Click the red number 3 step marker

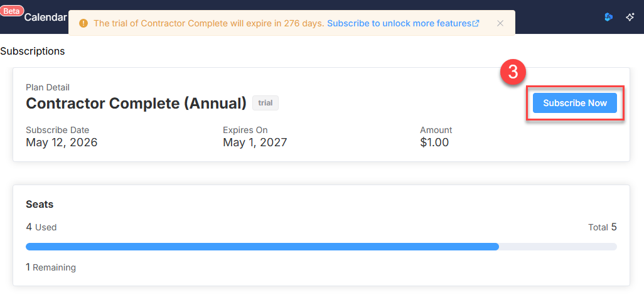tap(513, 72)
